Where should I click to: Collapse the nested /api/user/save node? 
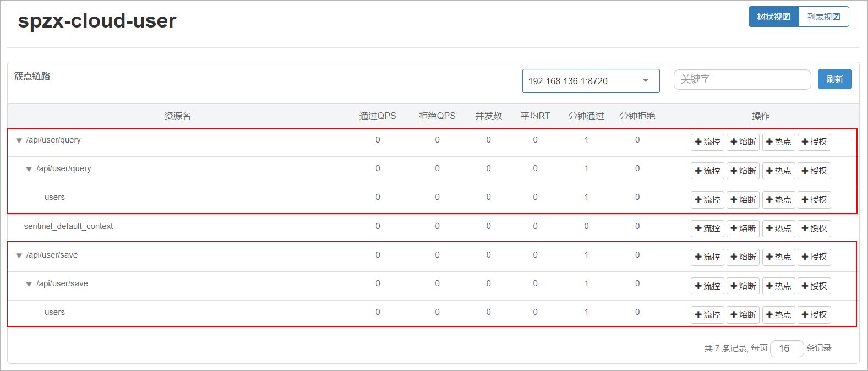click(x=29, y=285)
